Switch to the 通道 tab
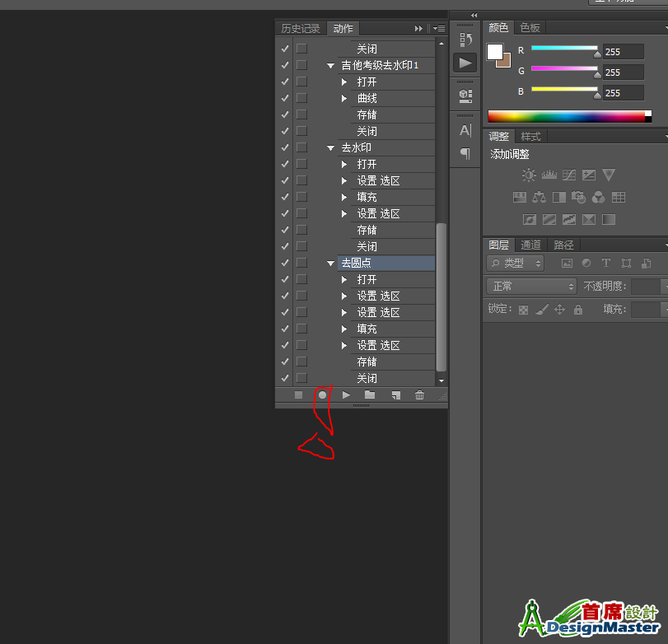 pos(530,245)
